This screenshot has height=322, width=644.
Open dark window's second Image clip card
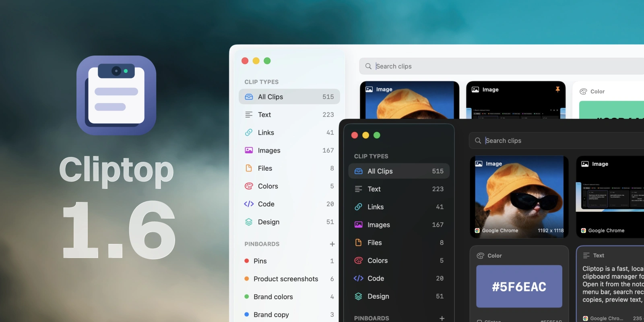pyautogui.click(x=610, y=197)
